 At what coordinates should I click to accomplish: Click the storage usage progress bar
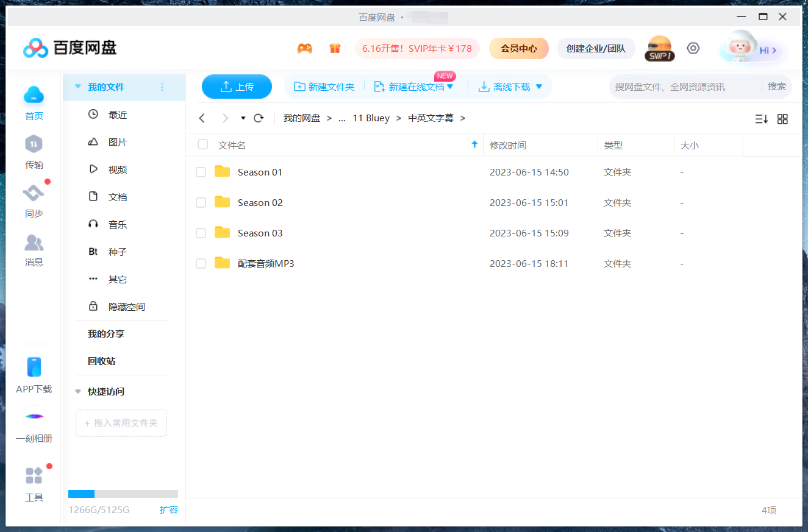tap(122, 494)
